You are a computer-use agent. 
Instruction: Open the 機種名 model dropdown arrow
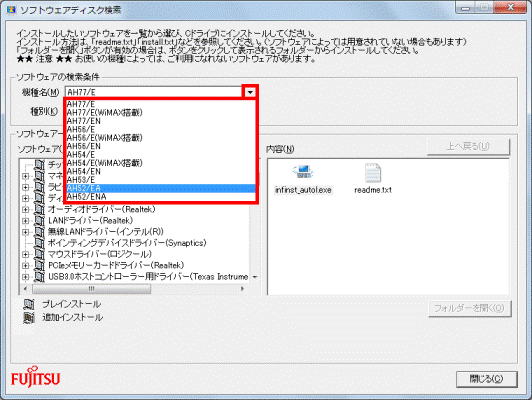tap(250, 92)
